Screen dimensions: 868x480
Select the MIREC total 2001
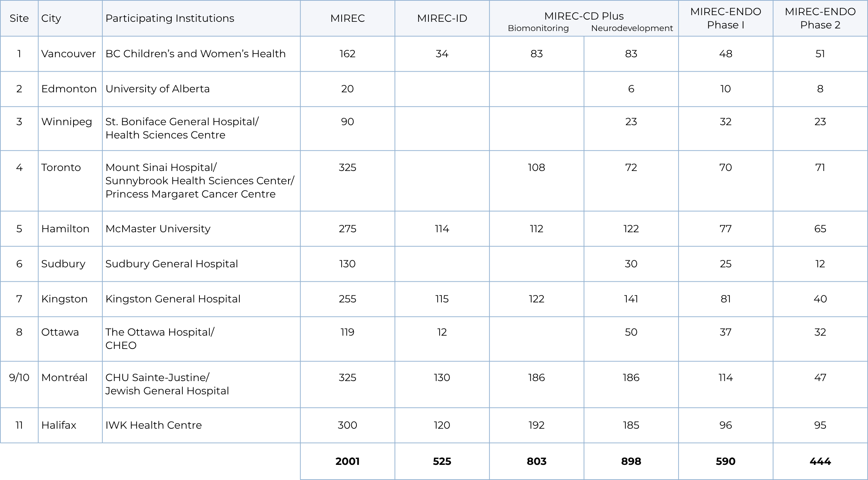(x=348, y=462)
